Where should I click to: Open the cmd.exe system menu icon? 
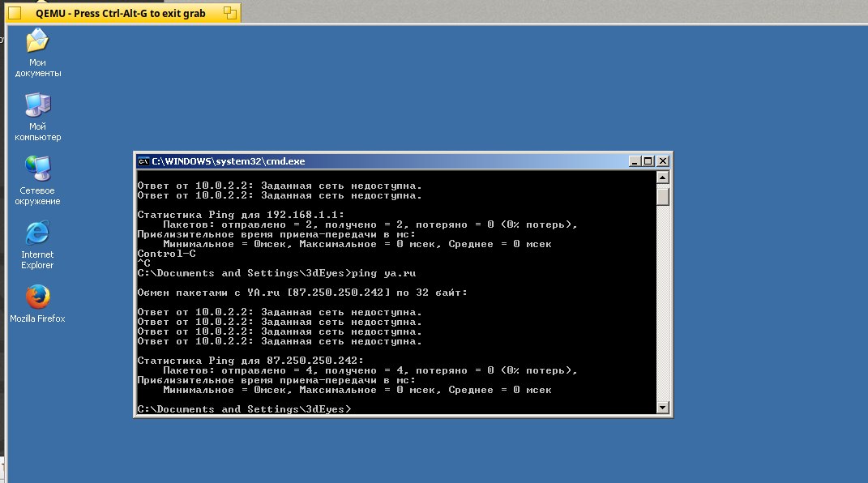click(143, 161)
